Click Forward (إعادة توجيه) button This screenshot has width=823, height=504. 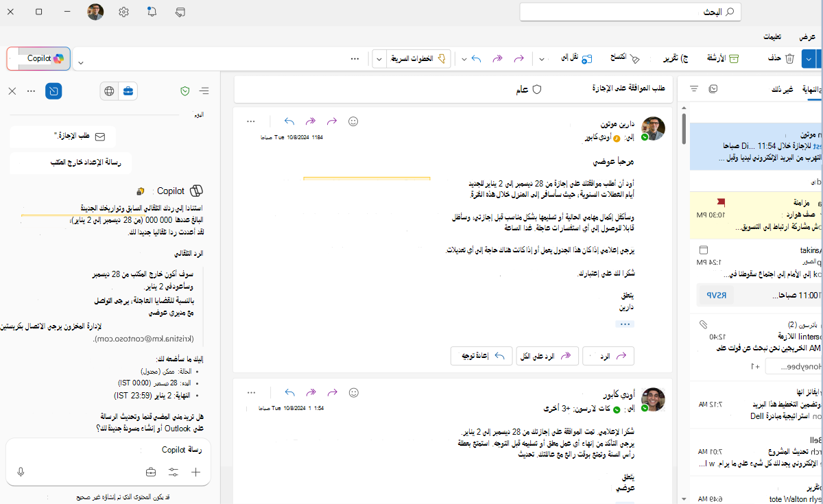tap(481, 356)
